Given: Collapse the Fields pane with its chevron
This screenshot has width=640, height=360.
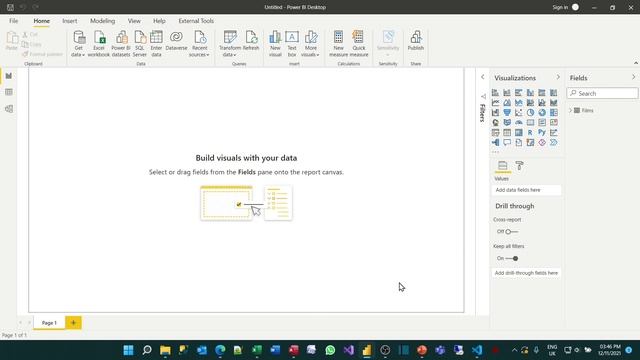Looking at the screenshot, I should pos(633,77).
